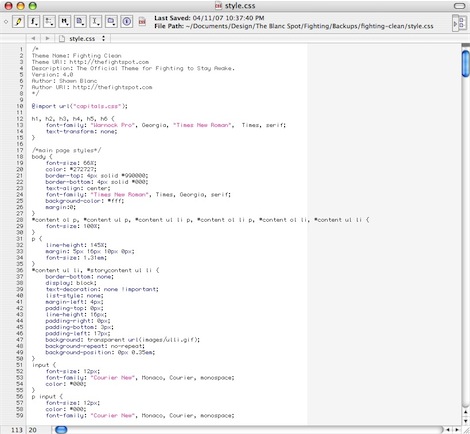This screenshot has height=434, width=470.
Task: Click the window resize grip at bottom right
Action: [465, 430]
